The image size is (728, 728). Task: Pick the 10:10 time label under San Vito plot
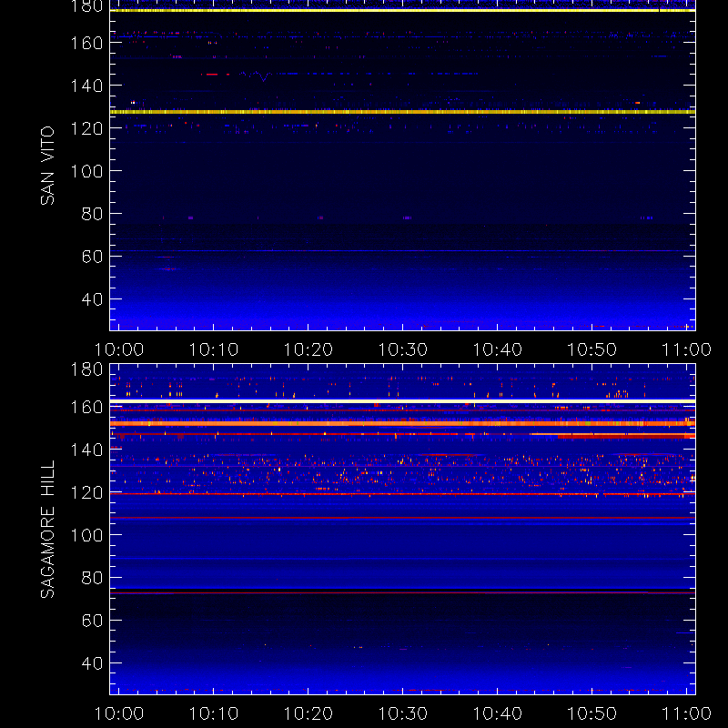[214, 349]
